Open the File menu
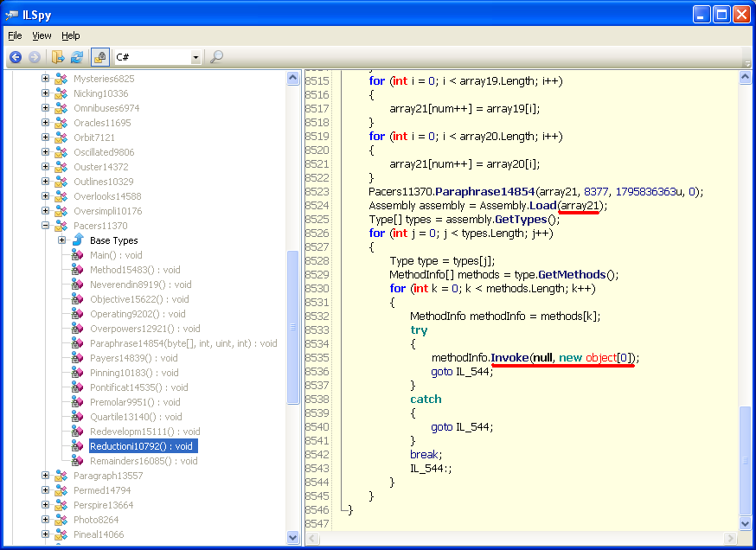Viewport: 756px width, 550px height. [x=15, y=35]
